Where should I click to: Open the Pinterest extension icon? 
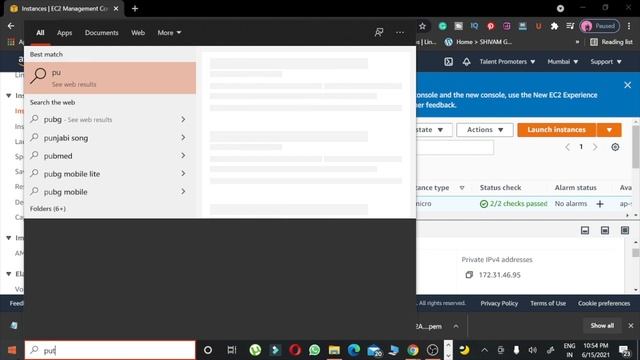click(x=491, y=26)
